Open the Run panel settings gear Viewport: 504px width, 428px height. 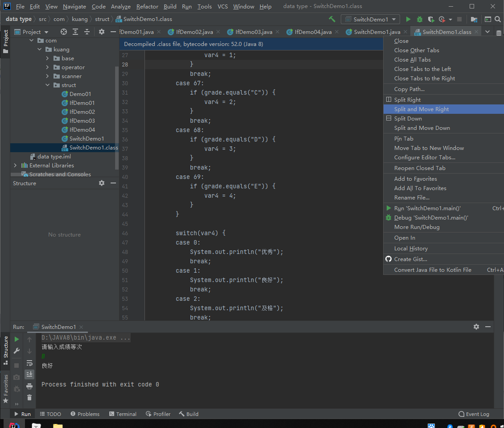[x=476, y=327]
